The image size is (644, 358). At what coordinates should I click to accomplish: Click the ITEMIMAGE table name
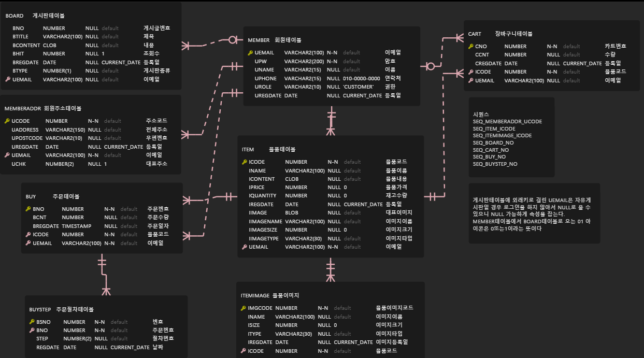(x=255, y=295)
